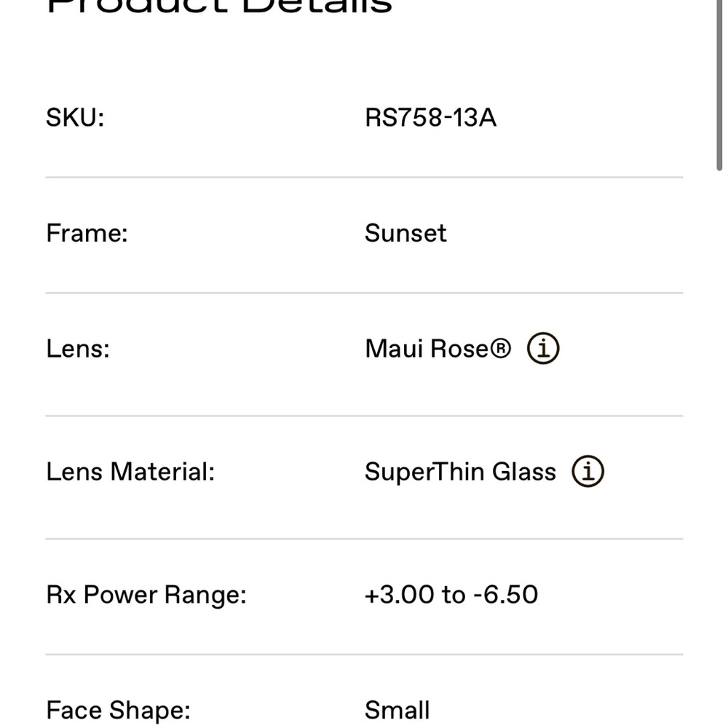The image size is (728, 728).
Task: Click the divider below the Rx Power Range row
Action: (x=364, y=654)
